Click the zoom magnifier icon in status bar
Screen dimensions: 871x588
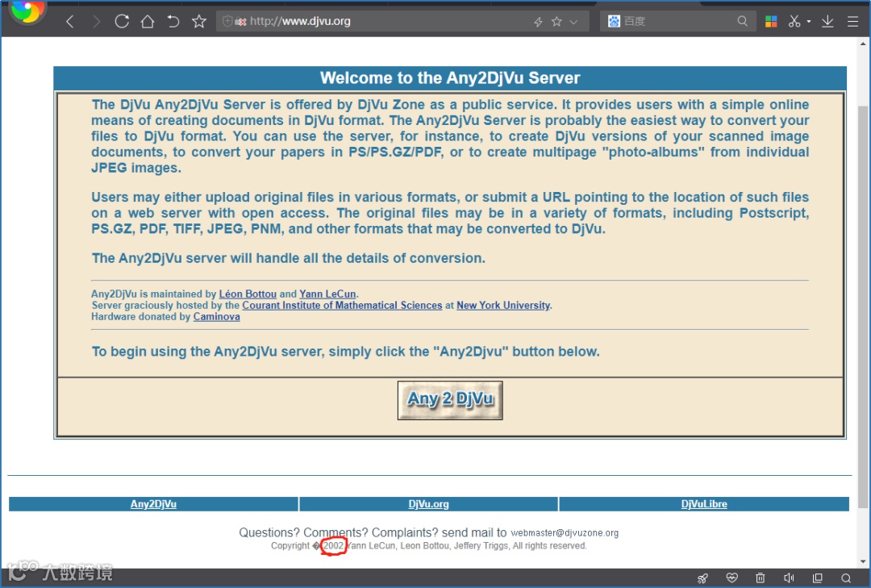pos(846,578)
